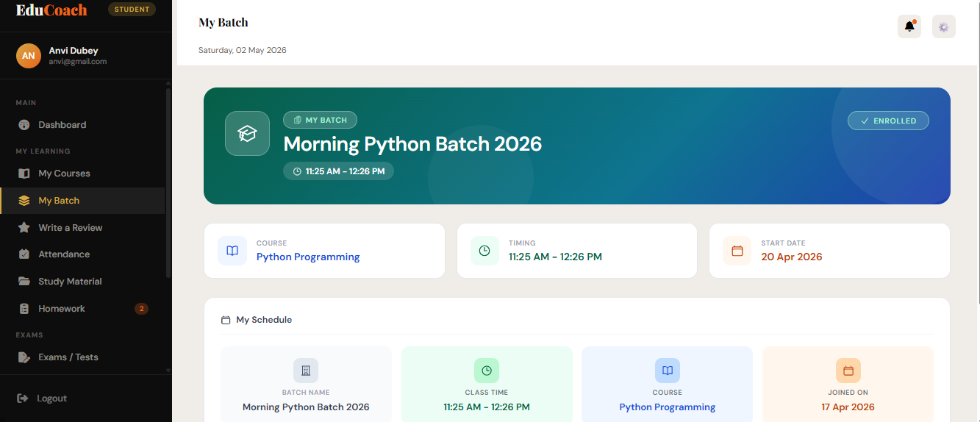Click the star icon beside Write a Review
This screenshot has height=422, width=980.
[x=24, y=228]
